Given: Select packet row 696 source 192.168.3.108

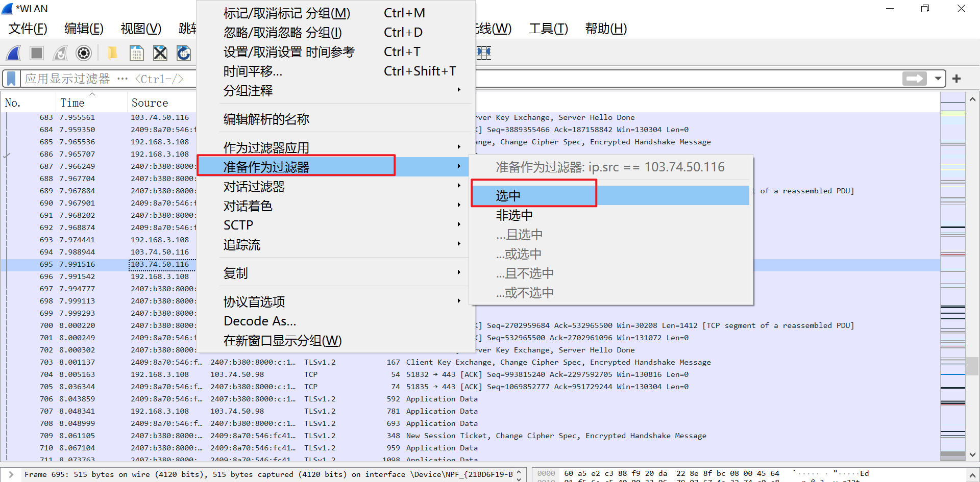Looking at the screenshot, I should coord(99,276).
